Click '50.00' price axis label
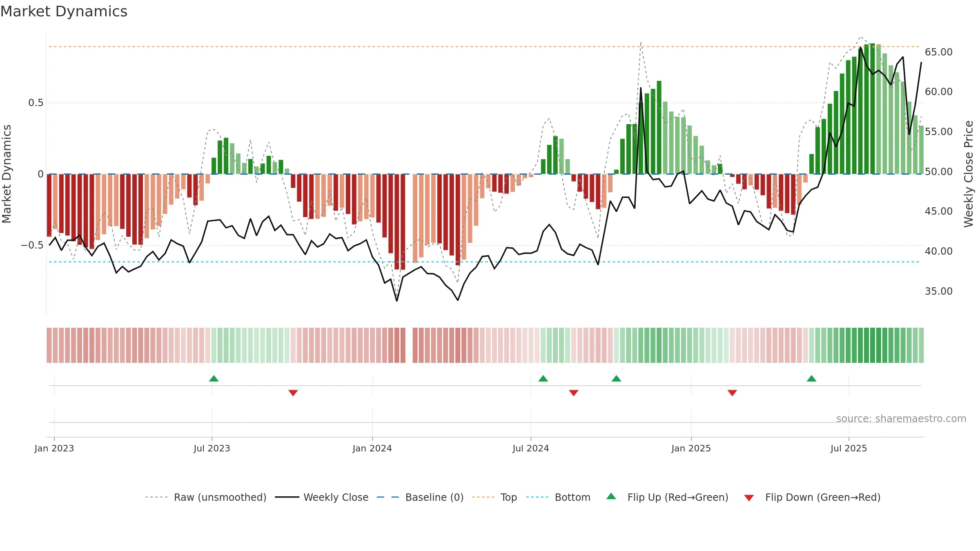This screenshot has width=980, height=551. pos(939,172)
